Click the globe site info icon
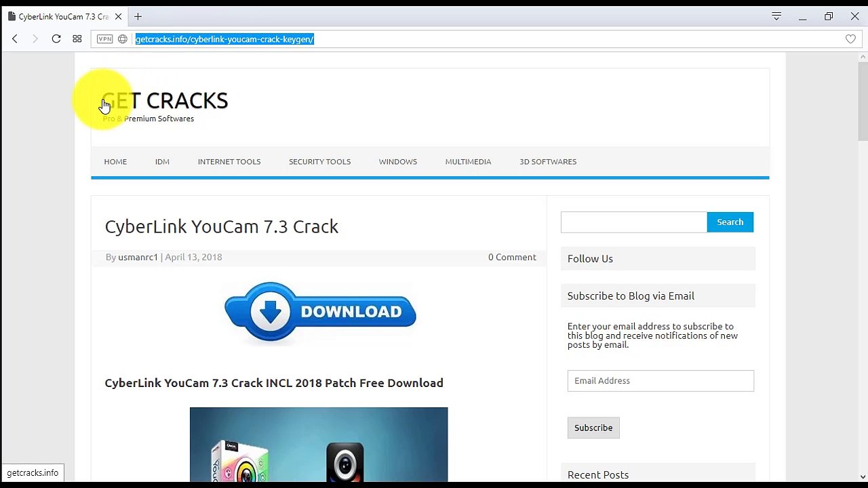The height and width of the screenshot is (488, 868). [123, 39]
